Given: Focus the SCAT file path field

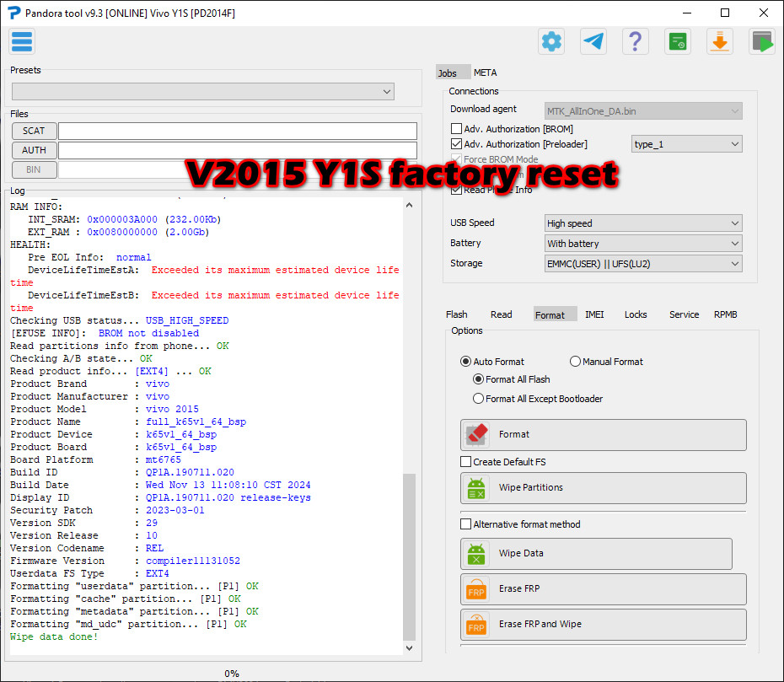Looking at the screenshot, I should point(238,131).
